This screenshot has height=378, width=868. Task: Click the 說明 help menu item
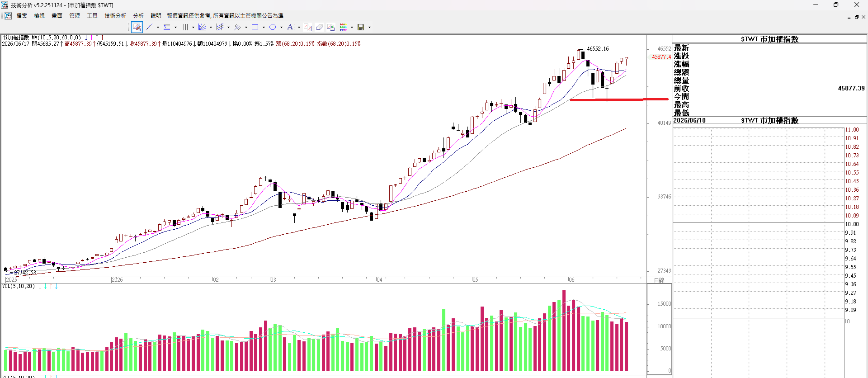tap(156, 16)
